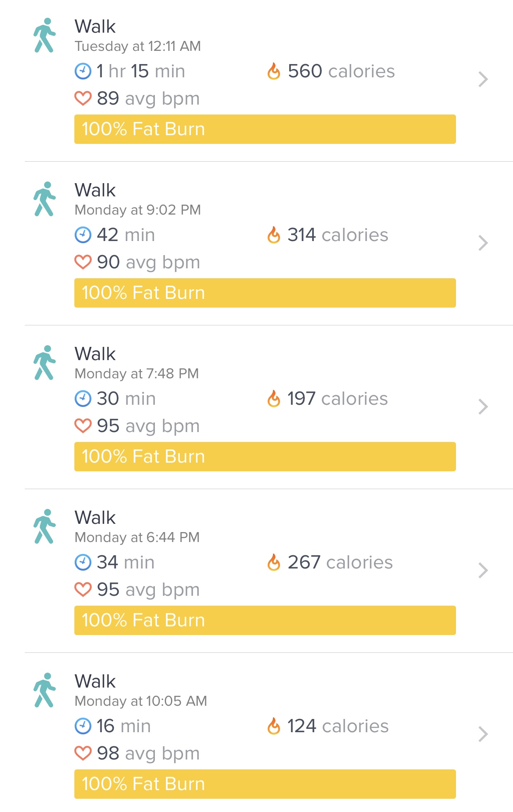Open details chevron for the 42 min walk
The image size is (513, 812).
pyautogui.click(x=483, y=243)
